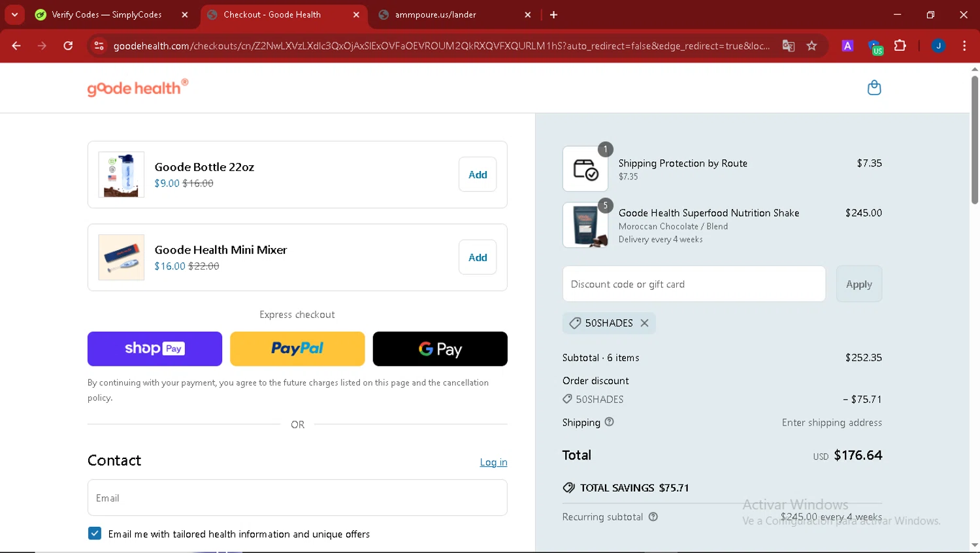Viewport: 980px width, 553px height.
Task: Switch to ammpoure.us/lander tab
Action: (435, 14)
